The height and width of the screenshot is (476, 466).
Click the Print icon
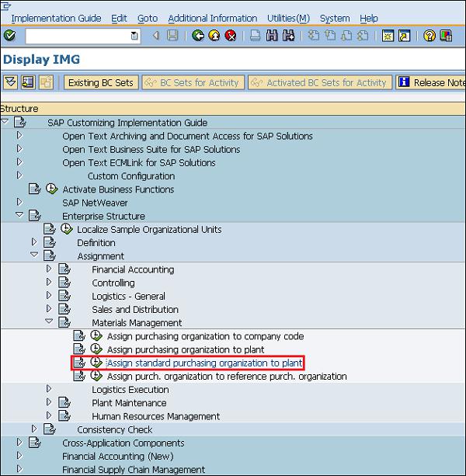(255, 36)
